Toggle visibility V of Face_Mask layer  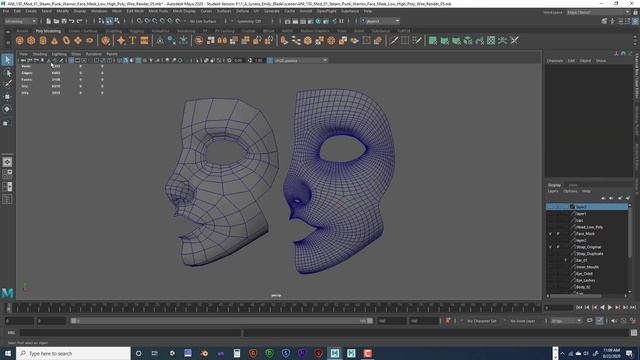550,234
